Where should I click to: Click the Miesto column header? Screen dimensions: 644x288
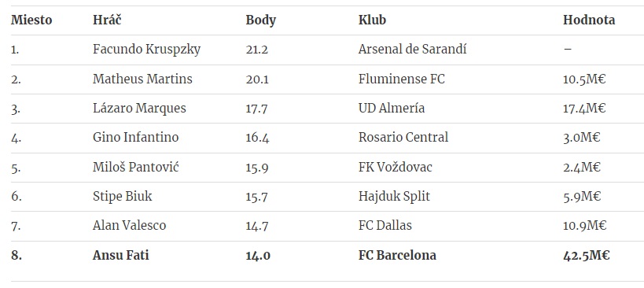click(31, 20)
